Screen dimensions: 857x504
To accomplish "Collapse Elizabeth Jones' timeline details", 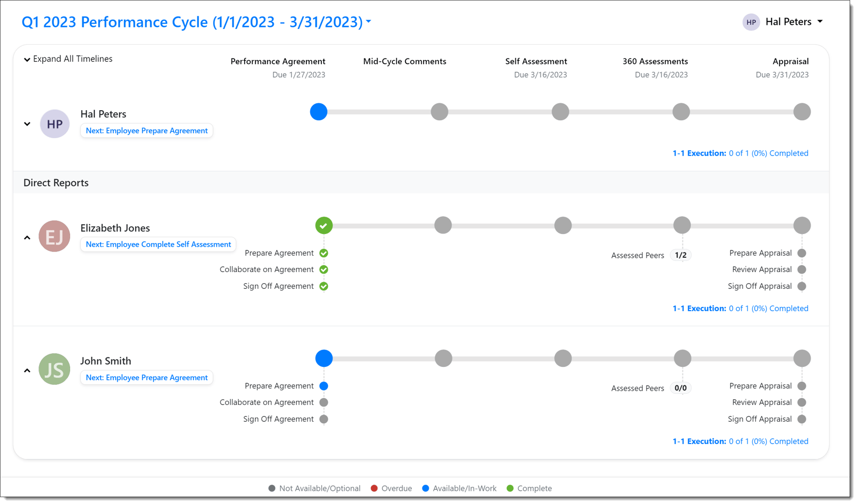I will pos(27,237).
